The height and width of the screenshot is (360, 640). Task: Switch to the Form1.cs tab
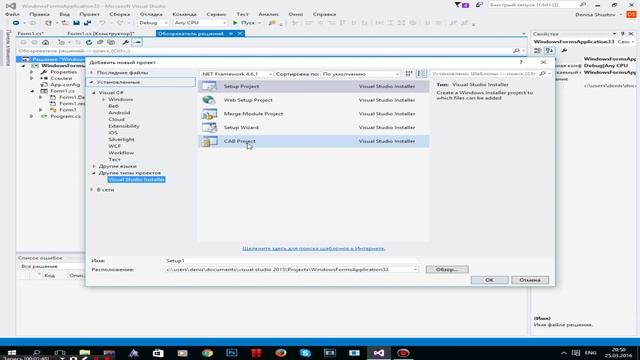31,33
